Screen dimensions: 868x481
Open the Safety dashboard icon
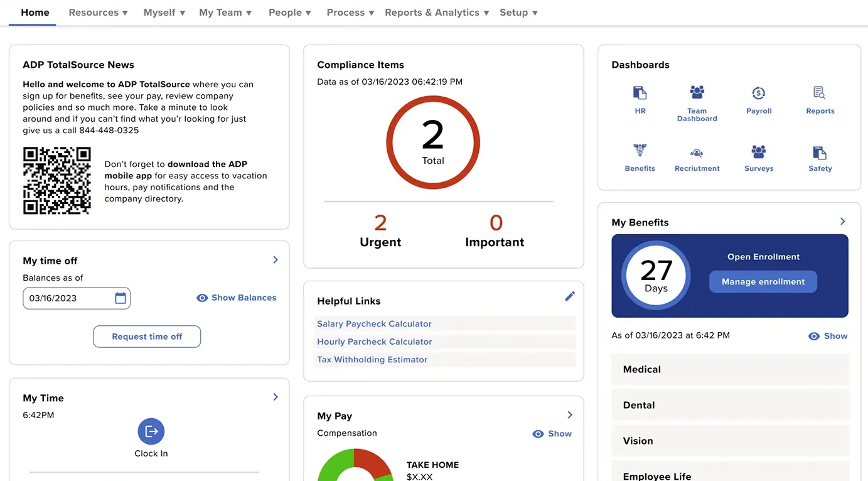coord(820,153)
